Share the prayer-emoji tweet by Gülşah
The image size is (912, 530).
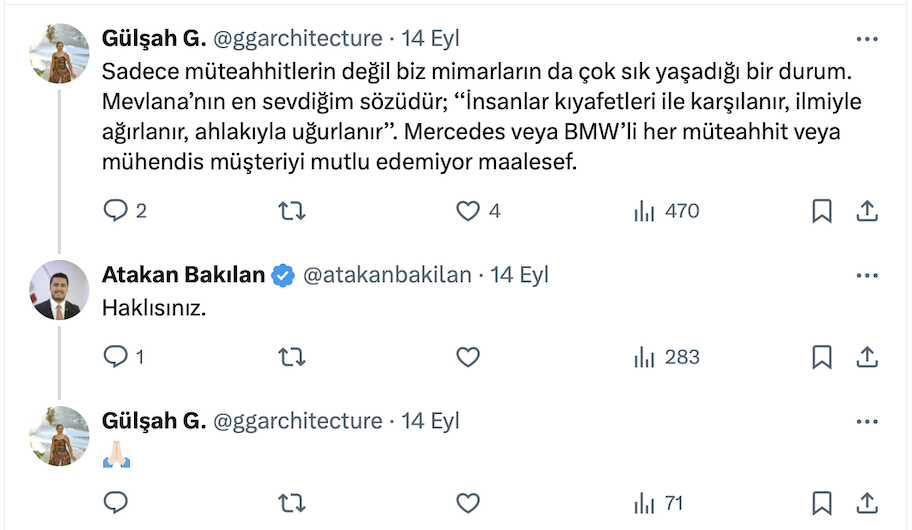(867, 502)
